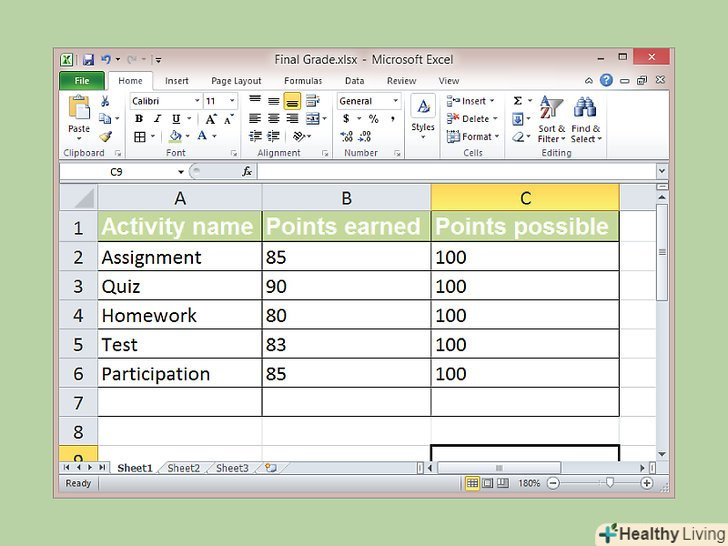
Task: Switch to the Page Layout tab
Action: [236, 81]
